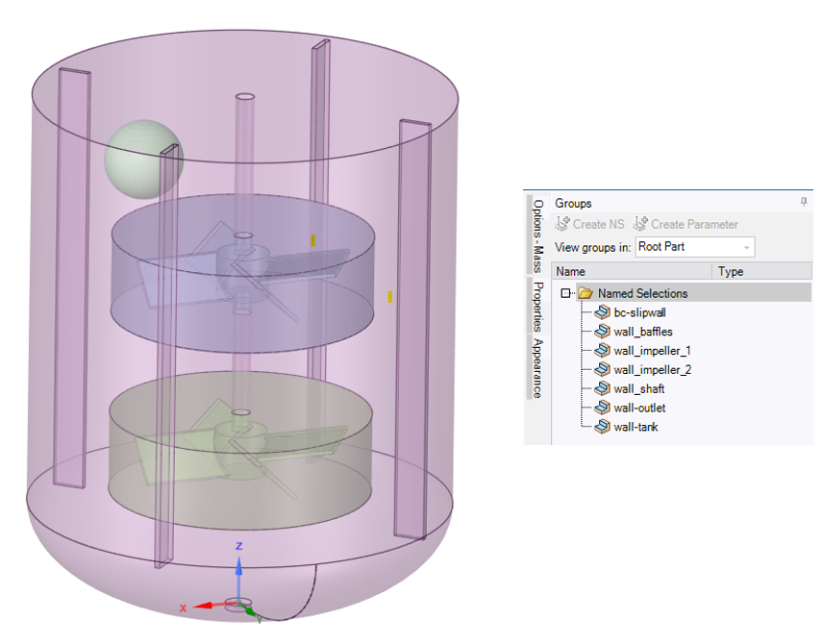The width and height of the screenshot is (824, 644).
Task: Switch to the Properties side tab
Action: coord(538,307)
